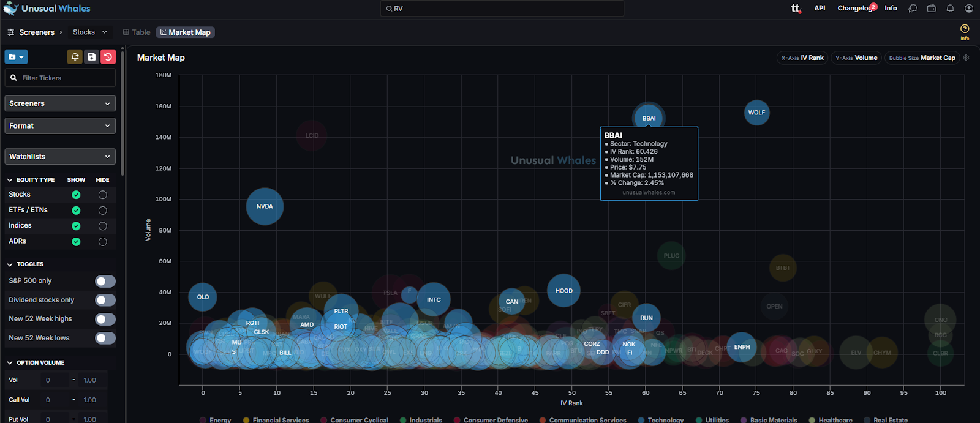The width and height of the screenshot is (980, 423).
Task: Select Show for Indices
Action: tap(76, 226)
